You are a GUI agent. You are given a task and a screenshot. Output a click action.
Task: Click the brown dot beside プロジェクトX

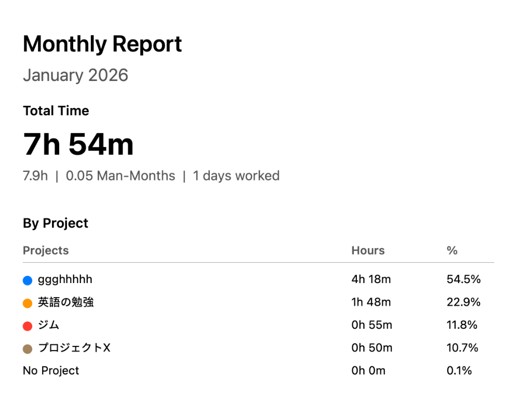click(26, 348)
